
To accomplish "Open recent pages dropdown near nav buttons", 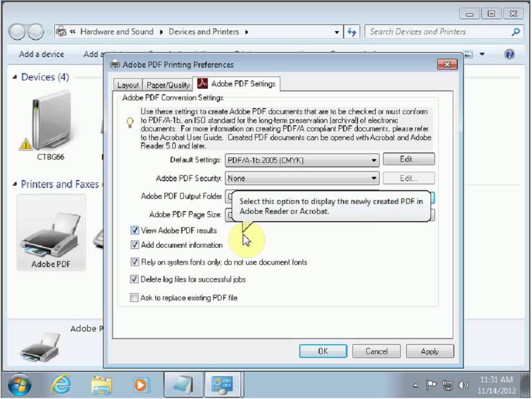I will pyautogui.click(x=49, y=32).
